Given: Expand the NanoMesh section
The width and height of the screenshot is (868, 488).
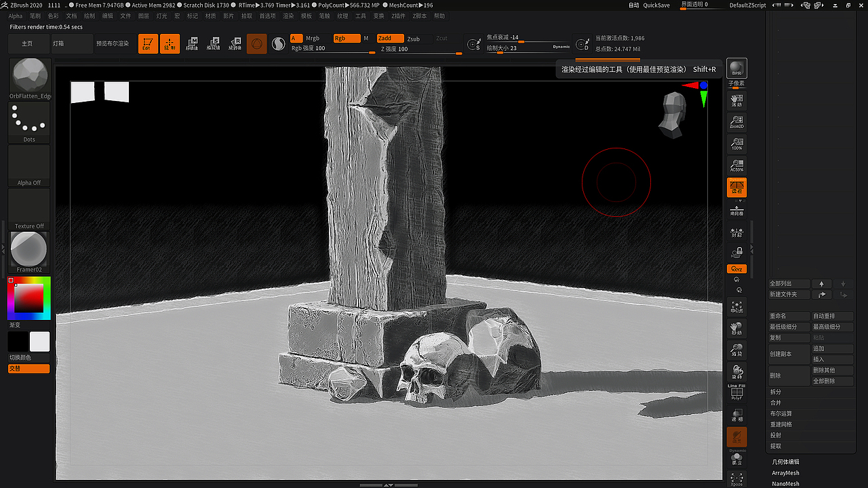Looking at the screenshot, I should pos(785,484).
